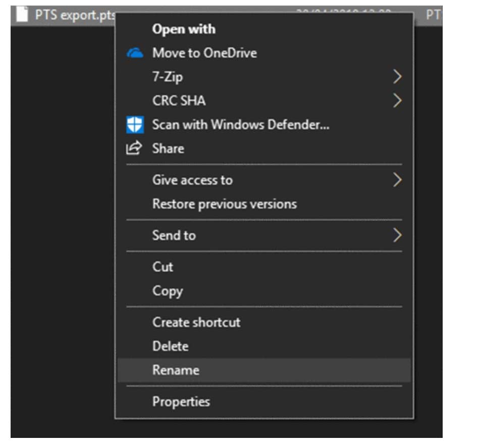Image resolution: width=480 pixels, height=448 pixels.
Task: Click the Windows Defender shield icon
Action: click(x=135, y=125)
